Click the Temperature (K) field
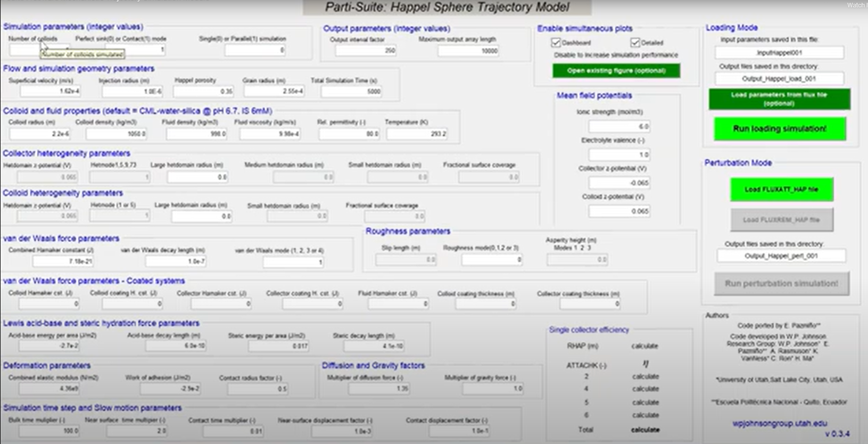Screen dimensions: 868x444 point(417,134)
